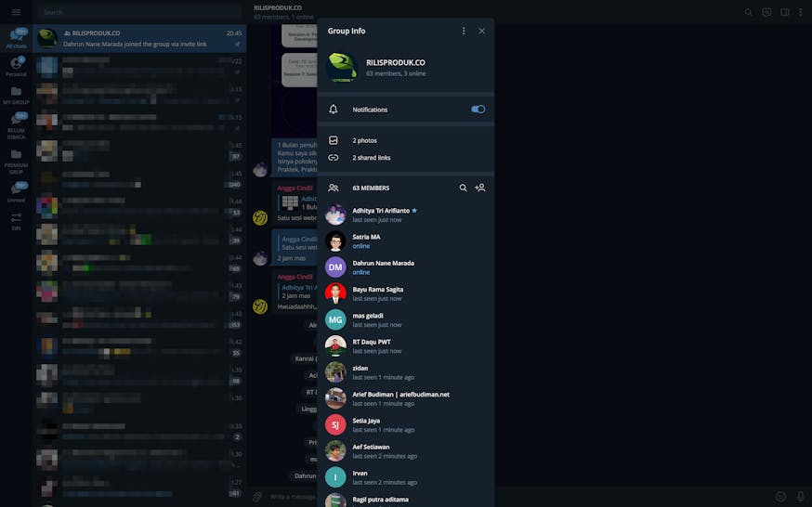Click the RILISPRODUK.CO group avatar
Viewport: 812px width, 507px height.
tap(341, 67)
